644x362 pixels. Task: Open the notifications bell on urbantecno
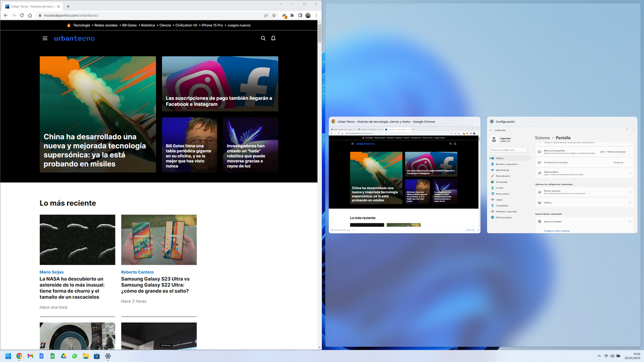click(x=273, y=38)
